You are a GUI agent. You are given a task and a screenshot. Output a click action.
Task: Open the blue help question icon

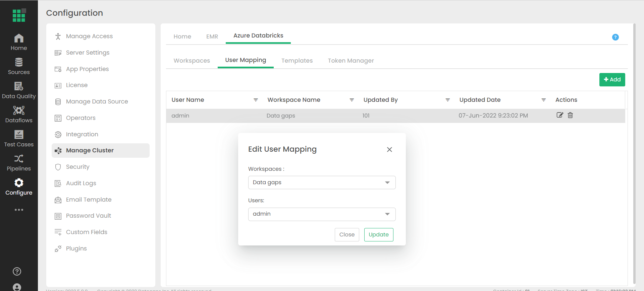point(615,37)
